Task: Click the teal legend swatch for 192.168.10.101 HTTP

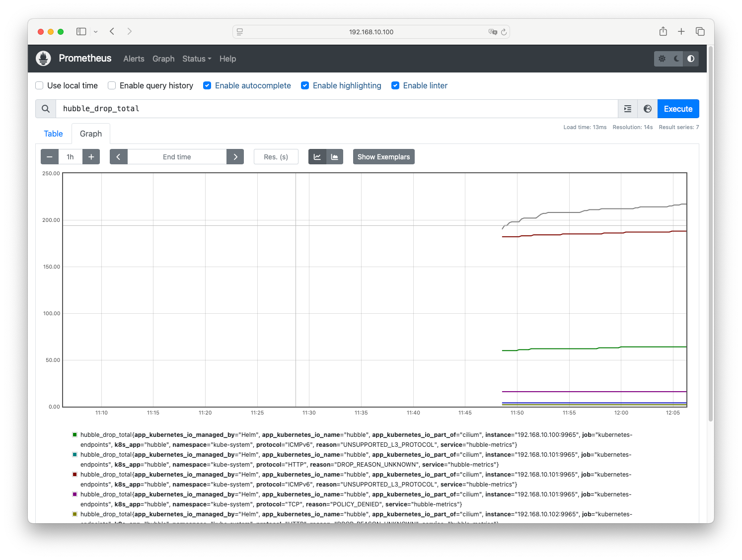Action: click(x=75, y=455)
